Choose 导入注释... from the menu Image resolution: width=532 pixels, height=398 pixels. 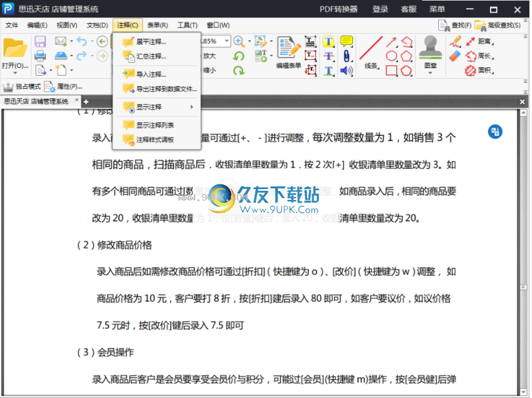coord(156,74)
